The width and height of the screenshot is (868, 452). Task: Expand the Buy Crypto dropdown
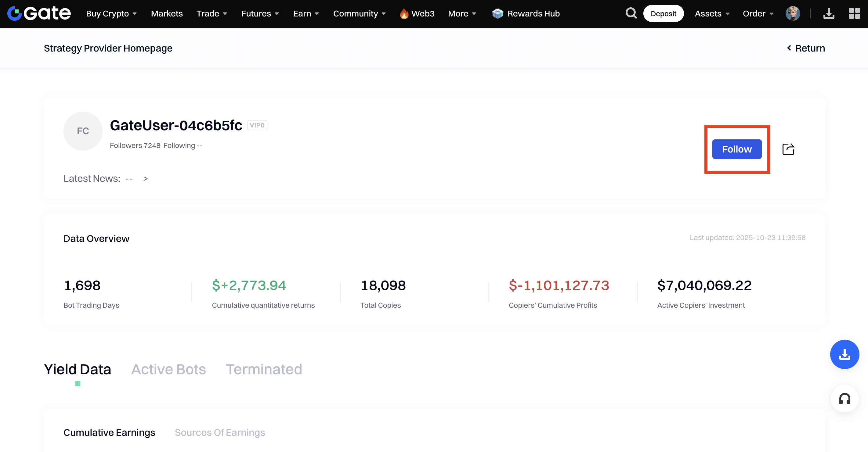point(111,13)
